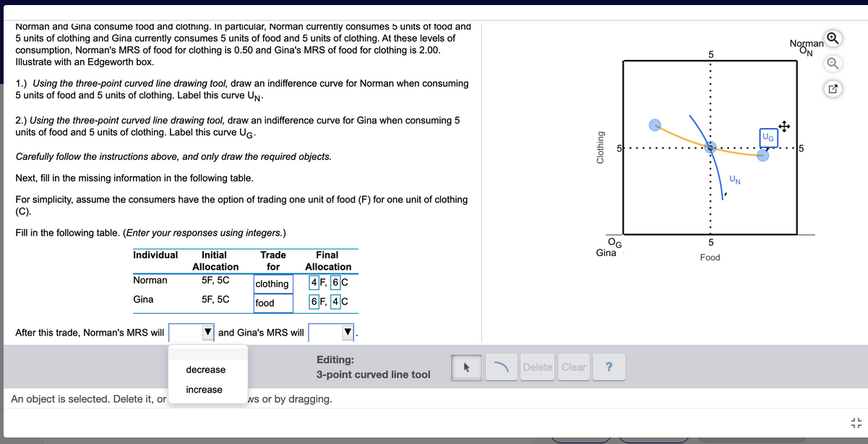Click the 'Final Allocation' table header

click(328, 260)
